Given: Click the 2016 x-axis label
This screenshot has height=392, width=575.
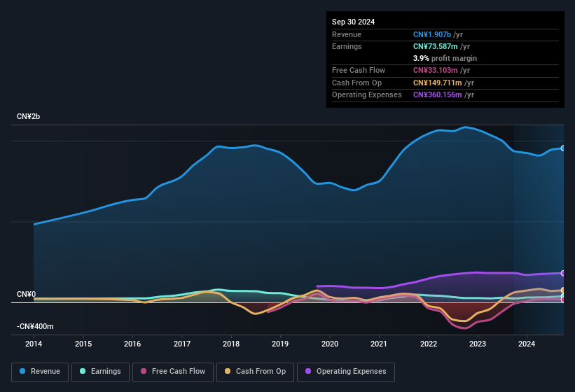Looking at the screenshot, I should click(x=132, y=344).
